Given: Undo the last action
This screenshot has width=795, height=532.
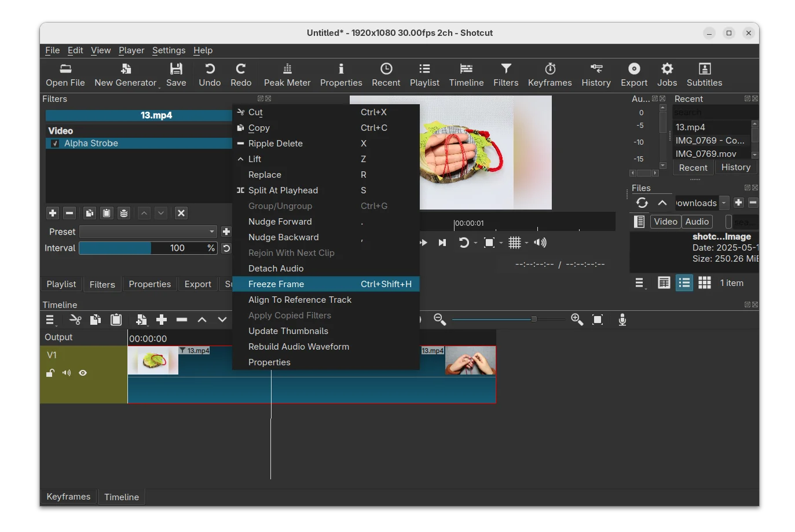Looking at the screenshot, I should (x=210, y=75).
